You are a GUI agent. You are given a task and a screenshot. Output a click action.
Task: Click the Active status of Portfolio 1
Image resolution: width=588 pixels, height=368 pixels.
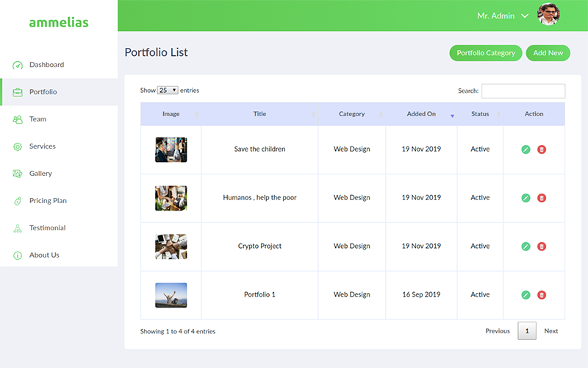(x=481, y=294)
